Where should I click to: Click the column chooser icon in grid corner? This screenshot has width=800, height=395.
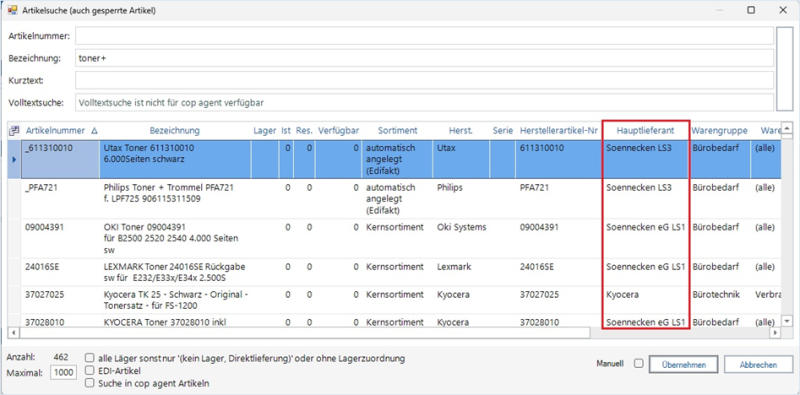[x=13, y=131]
